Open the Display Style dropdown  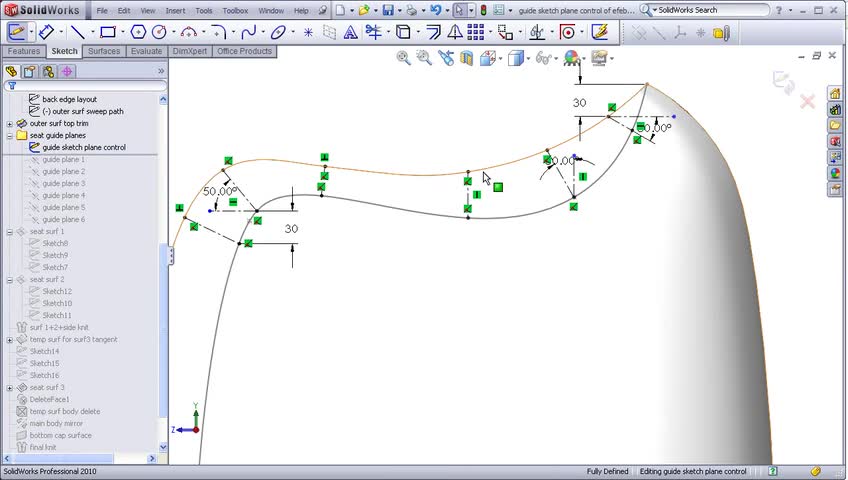[528, 58]
